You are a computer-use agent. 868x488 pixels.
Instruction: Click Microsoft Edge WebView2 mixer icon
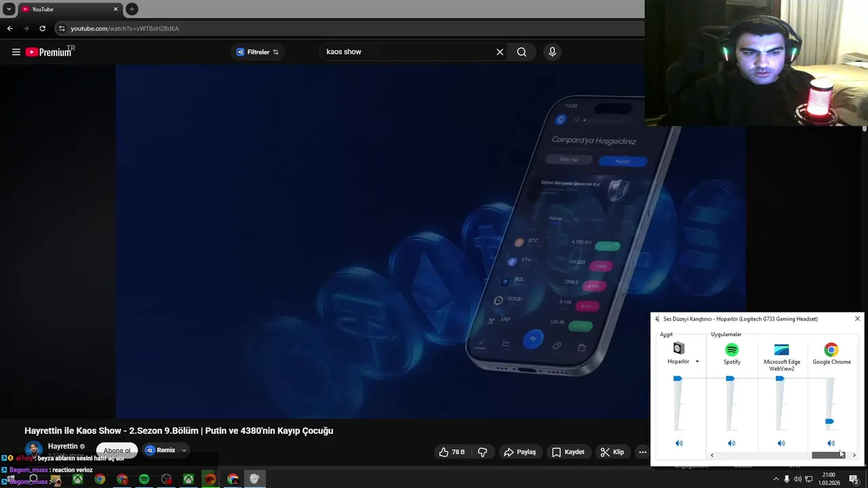click(x=782, y=350)
